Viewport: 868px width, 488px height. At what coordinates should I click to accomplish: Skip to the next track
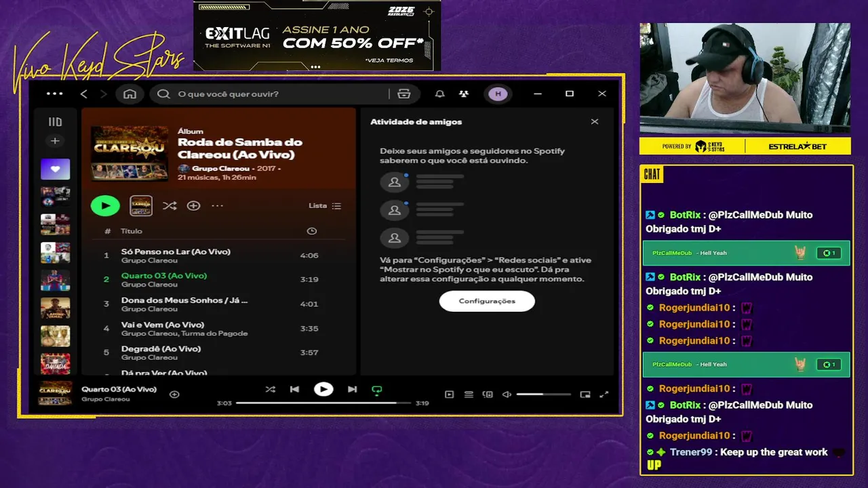point(352,389)
